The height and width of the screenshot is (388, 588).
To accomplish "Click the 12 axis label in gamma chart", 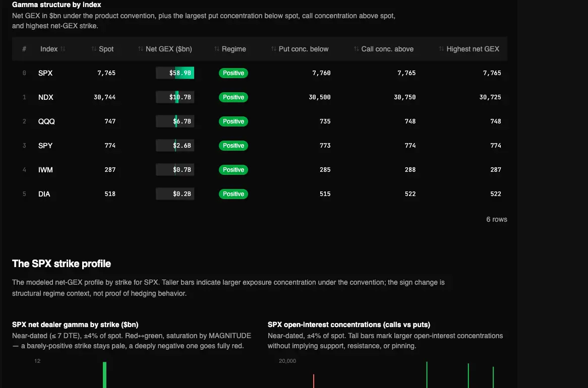I will (37, 361).
